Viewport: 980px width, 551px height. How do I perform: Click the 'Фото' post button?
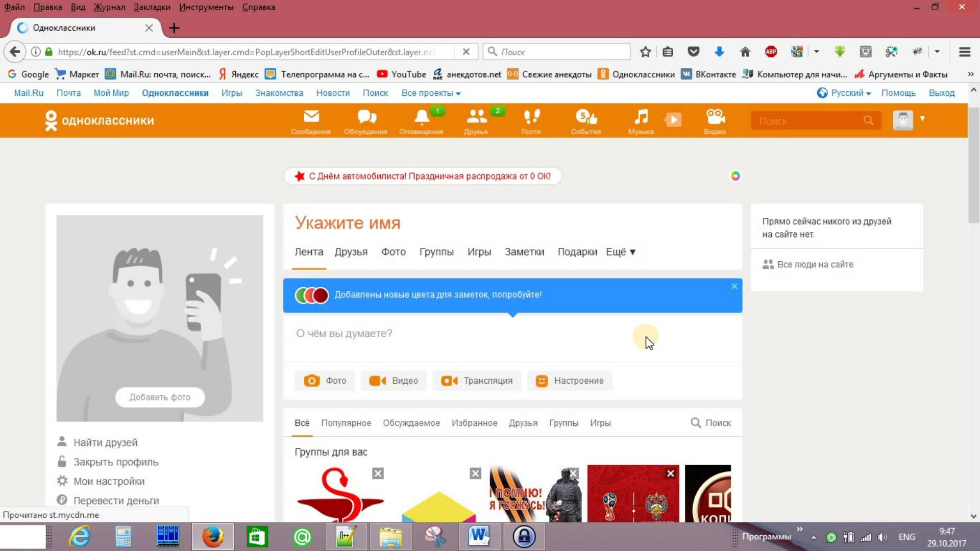(325, 381)
